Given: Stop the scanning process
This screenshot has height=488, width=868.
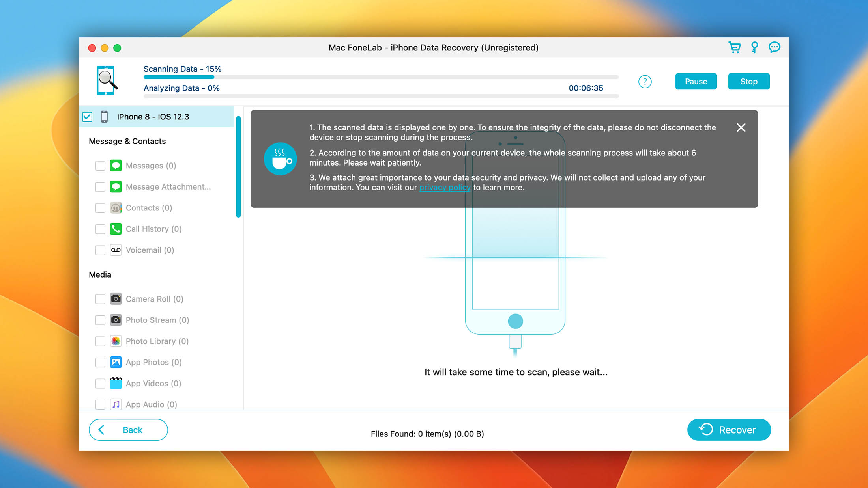Looking at the screenshot, I should click(x=749, y=81).
